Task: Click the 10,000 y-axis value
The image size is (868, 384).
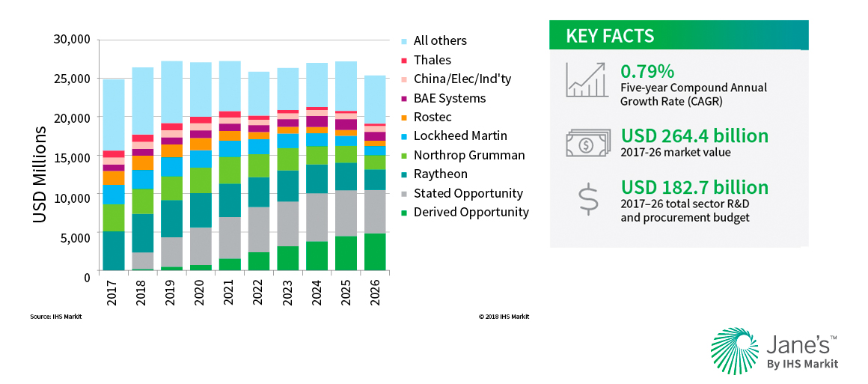Action: [x=72, y=198]
